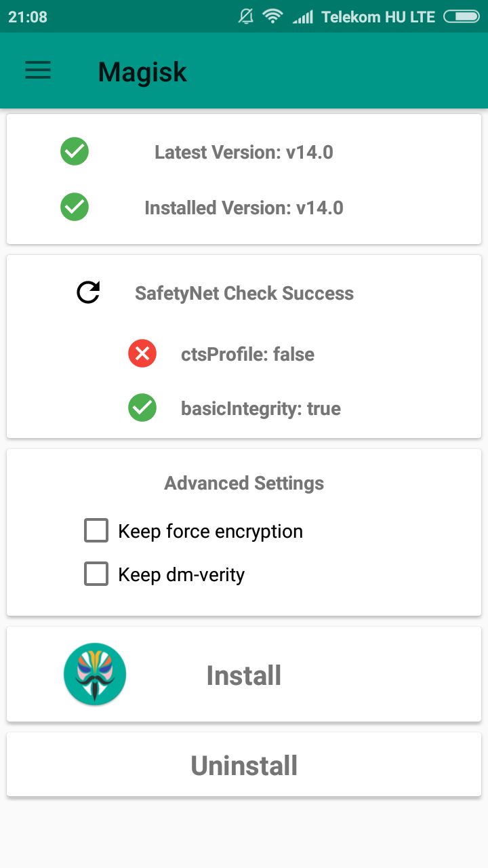Tap the green basicIntegrity checkmark icon
Screen dimensions: 488x868
tap(142, 408)
